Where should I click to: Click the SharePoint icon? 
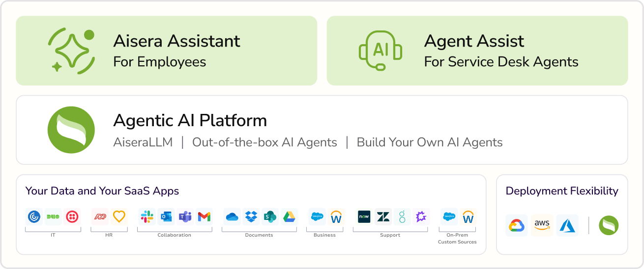(270, 216)
